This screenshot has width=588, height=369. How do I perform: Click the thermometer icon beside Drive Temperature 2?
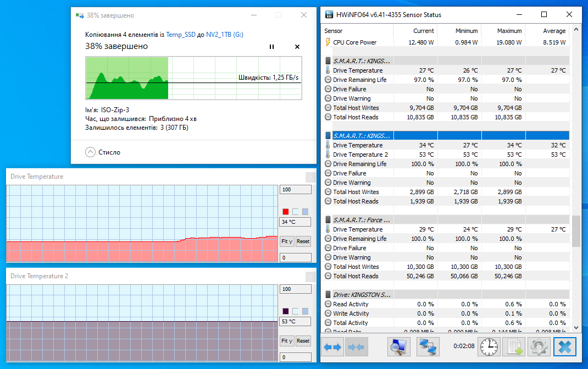click(327, 155)
